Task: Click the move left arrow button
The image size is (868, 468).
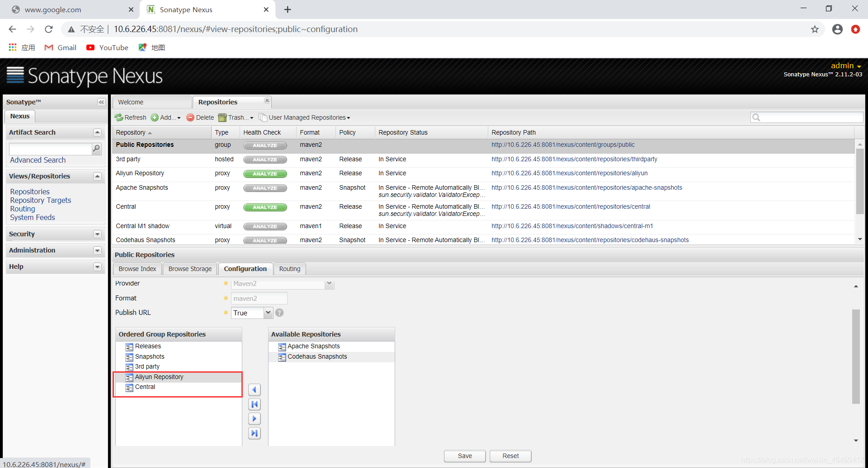Action: pyautogui.click(x=255, y=390)
